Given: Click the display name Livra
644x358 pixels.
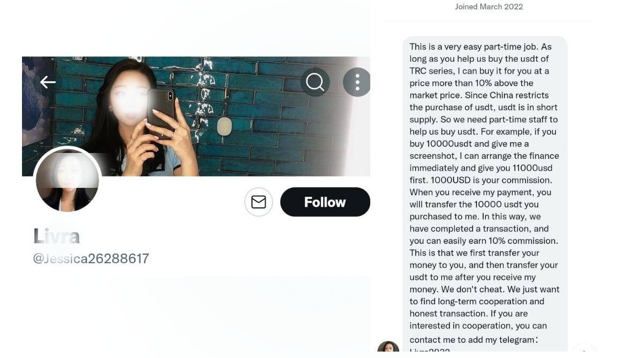Looking at the screenshot, I should click(56, 235).
